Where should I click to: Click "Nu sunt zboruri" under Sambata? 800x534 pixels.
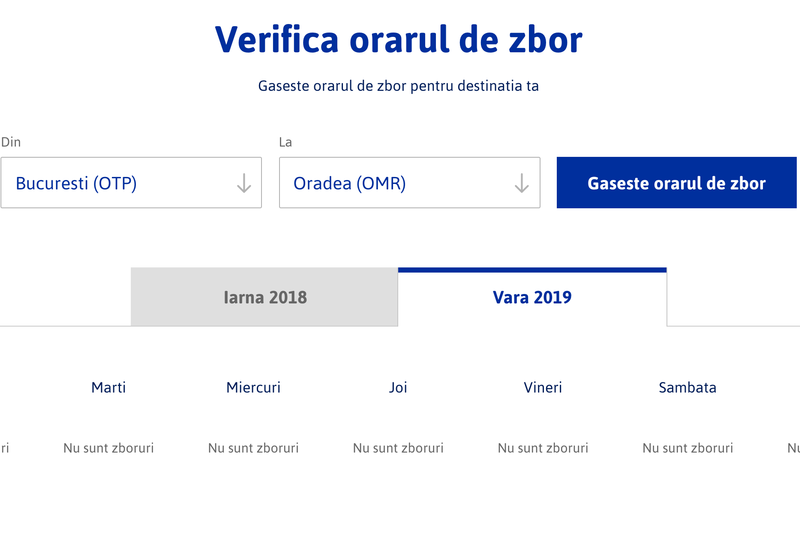coord(687,448)
